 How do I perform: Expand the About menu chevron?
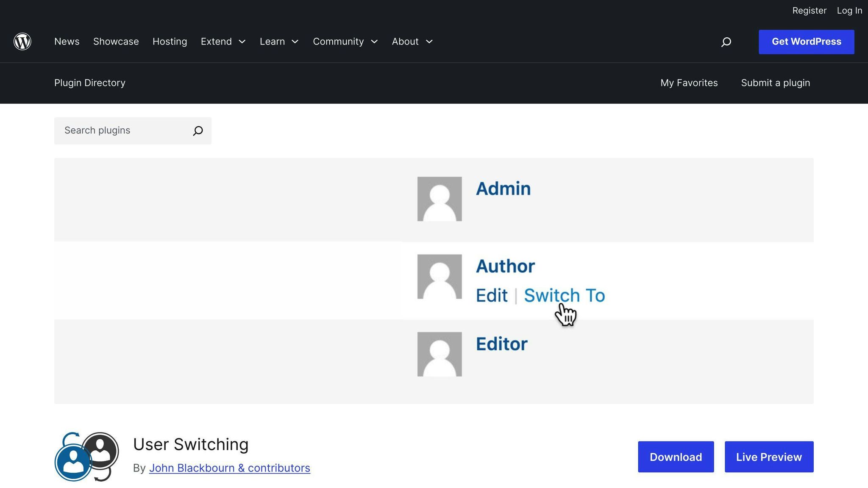[429, 42]
